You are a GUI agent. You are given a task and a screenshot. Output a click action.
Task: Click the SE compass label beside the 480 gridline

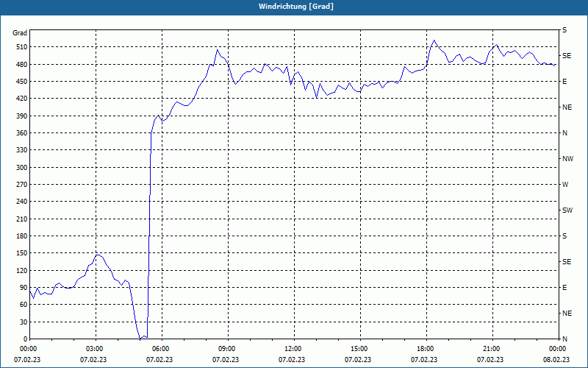(567, 56)
